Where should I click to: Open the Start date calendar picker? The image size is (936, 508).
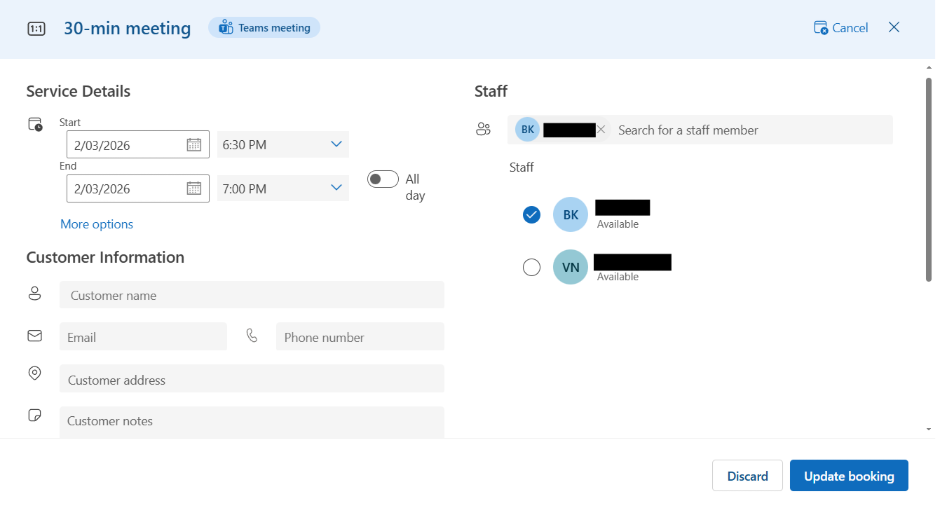coord(194,144)
